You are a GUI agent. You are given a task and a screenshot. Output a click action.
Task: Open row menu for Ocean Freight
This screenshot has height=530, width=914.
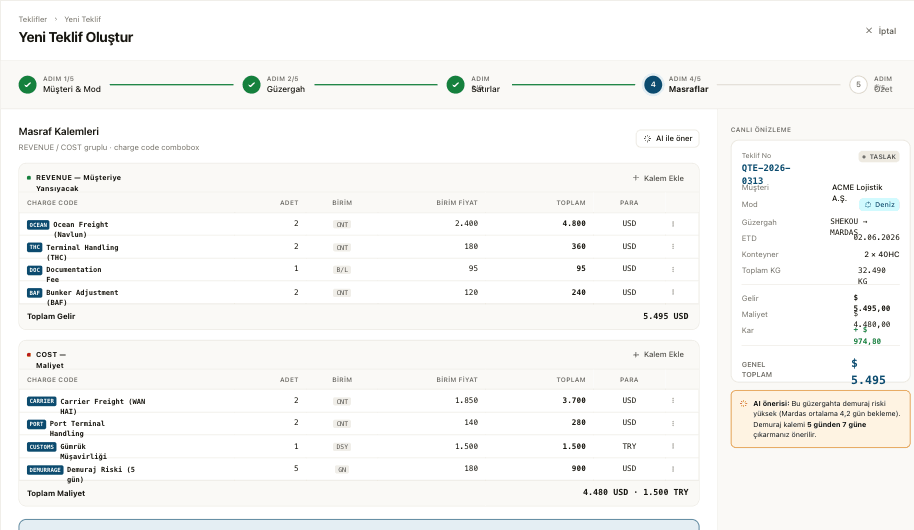[673, 224]
